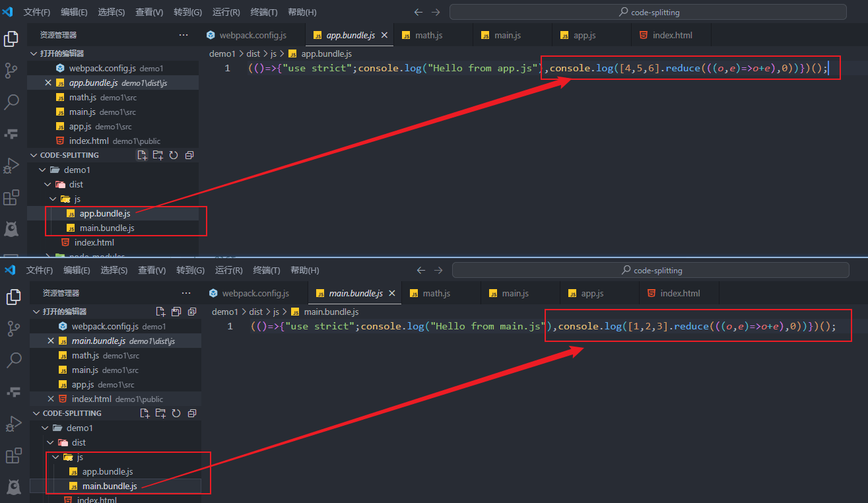Collapse CODE-SPLITTING section in top window
The width and height of the screenshot is (868, 503).
[x=34, y=155]
